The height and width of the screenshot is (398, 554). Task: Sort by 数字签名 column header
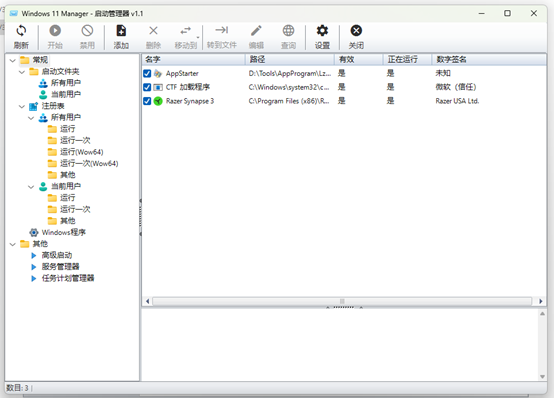[x=489, y=59]
